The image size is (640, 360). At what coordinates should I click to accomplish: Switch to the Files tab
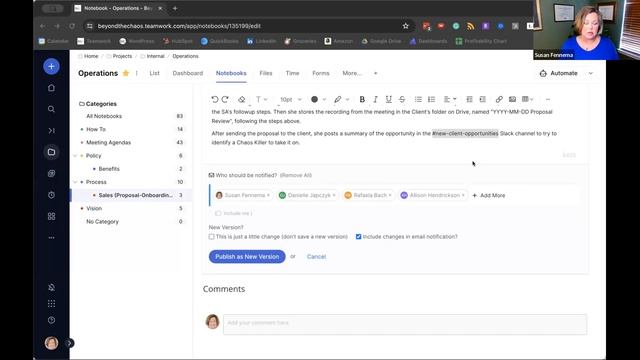click(x=266, y=73)
